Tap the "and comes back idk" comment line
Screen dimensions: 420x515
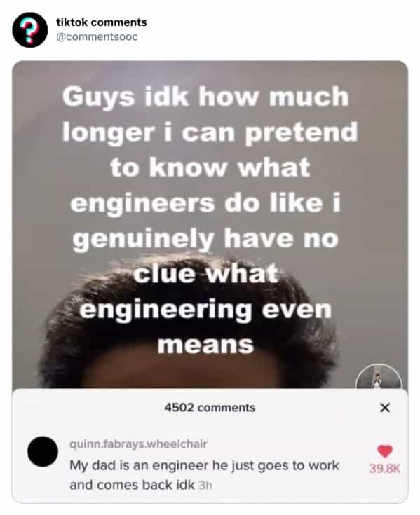132,485
